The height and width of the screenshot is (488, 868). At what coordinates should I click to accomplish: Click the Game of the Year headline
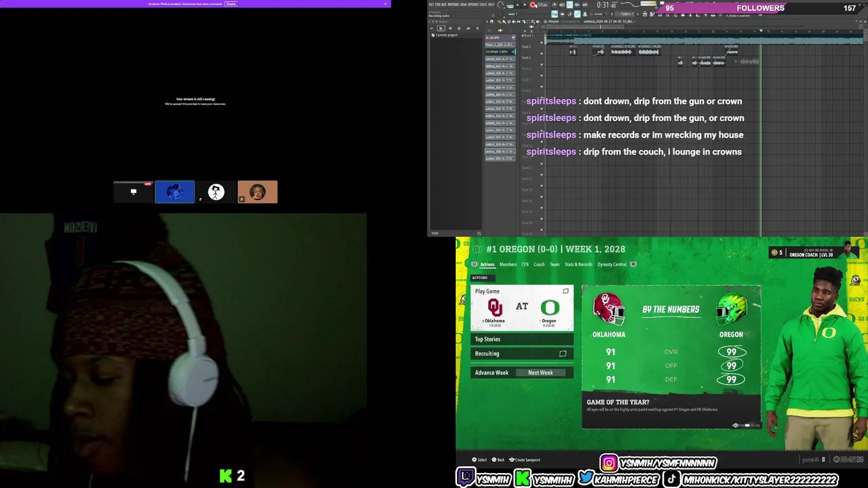click(618, 402)
